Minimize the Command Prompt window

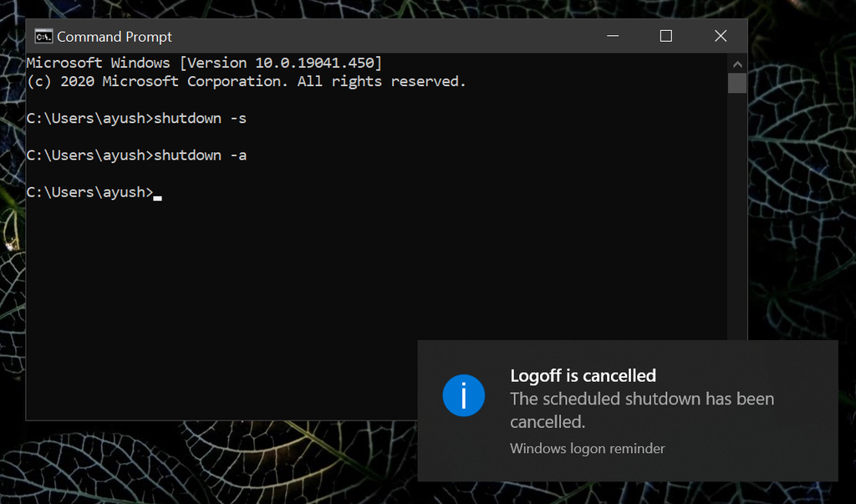(x=613, y=36)
